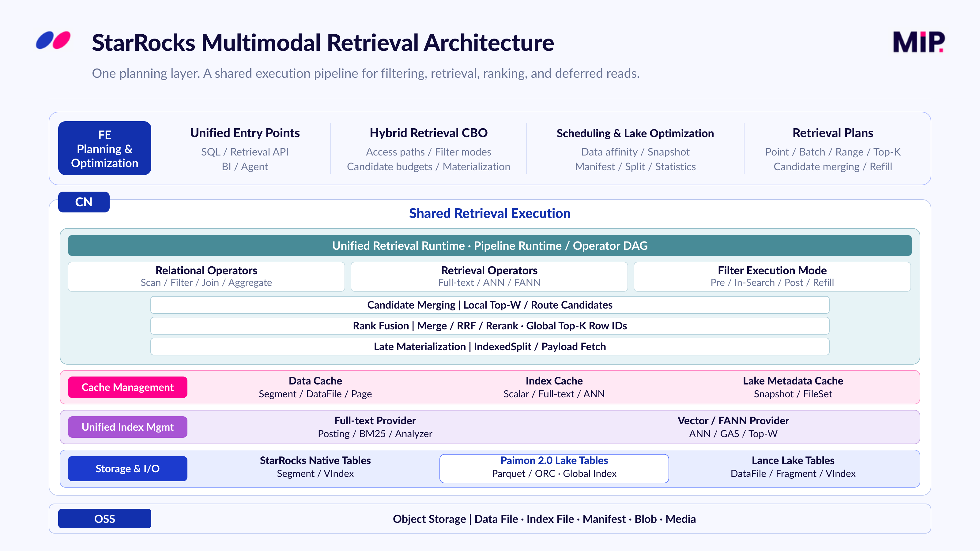This screenshot has height=551, width=980.
Task: Select the Retrieval Operators box
Action: pos(489,276)
